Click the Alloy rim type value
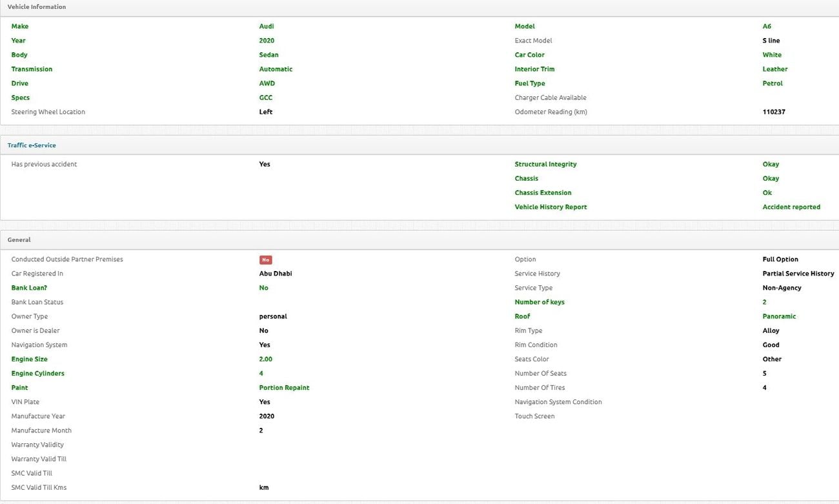This screenshot has height=504, width=839. click(x=771, y=330)
